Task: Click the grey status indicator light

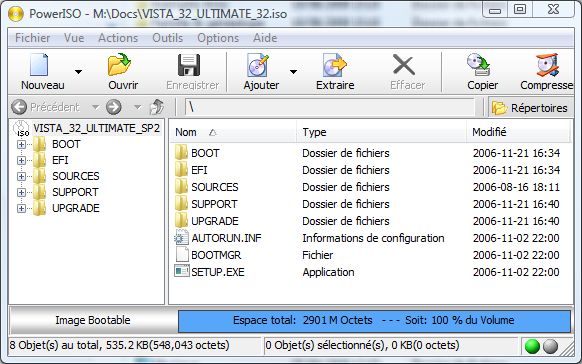Action: pos(550,347)
